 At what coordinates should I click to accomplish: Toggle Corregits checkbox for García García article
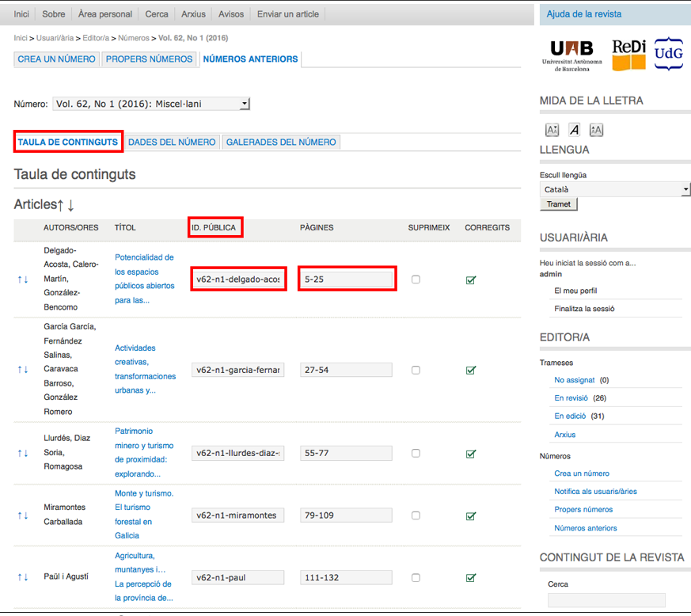pyautogui.click(x=471, y=370)
